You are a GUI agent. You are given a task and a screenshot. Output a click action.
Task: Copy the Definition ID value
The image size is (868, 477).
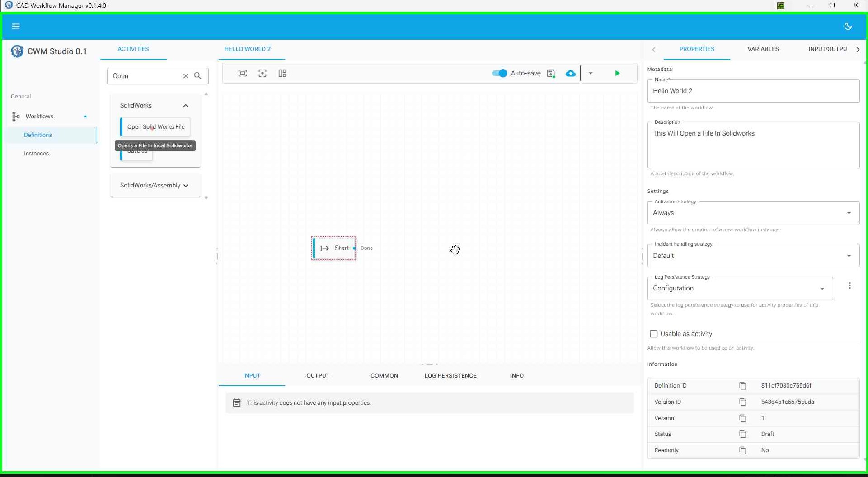[742, 385]
